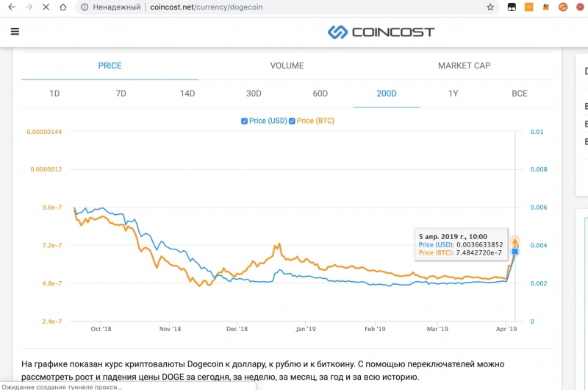Image resolution: width=588 pixels, height=390 pixels.
Task: Switch to the MARKET CAP tab
Action: point(464,65)
